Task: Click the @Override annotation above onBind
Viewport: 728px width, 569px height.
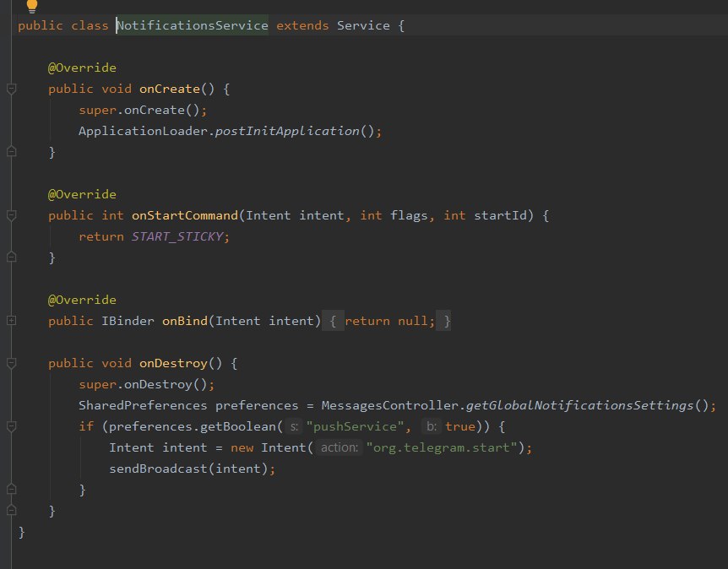Action: tap(82, 300)
